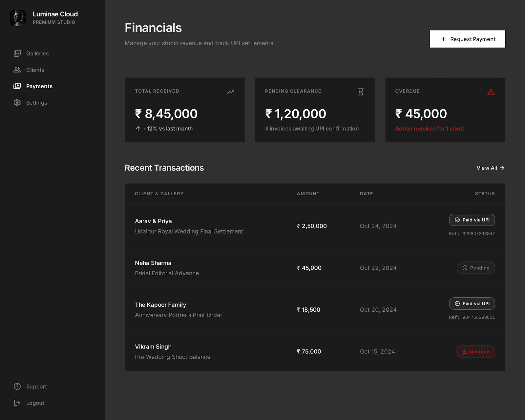The width and height of the screenshot is (525, 420).
Task: Click '3 invoices awaiting UPI confirmation' text
Action: [312, 129]
